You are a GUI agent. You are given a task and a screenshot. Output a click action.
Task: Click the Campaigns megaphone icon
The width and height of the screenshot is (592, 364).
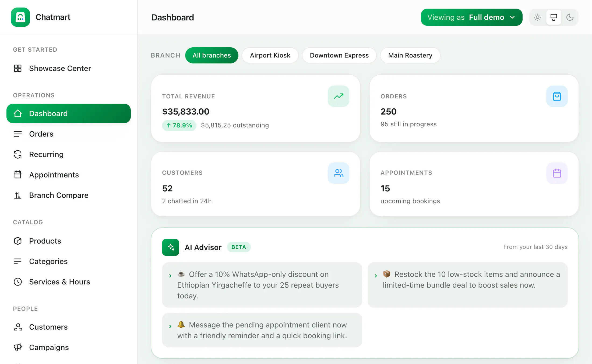click(18, 347)
